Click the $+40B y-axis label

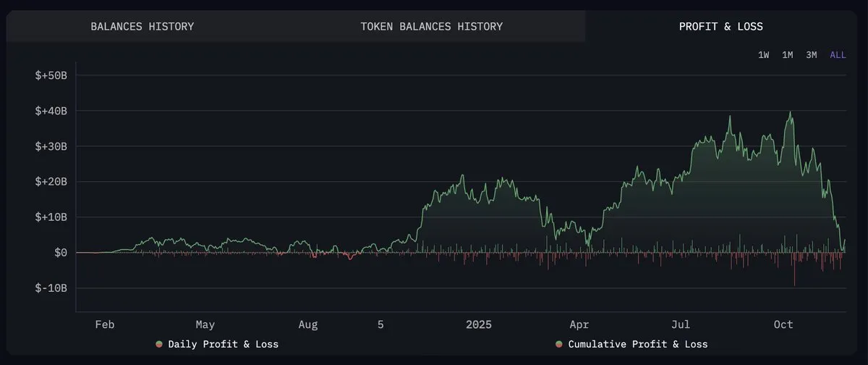[x=51, y=112]
